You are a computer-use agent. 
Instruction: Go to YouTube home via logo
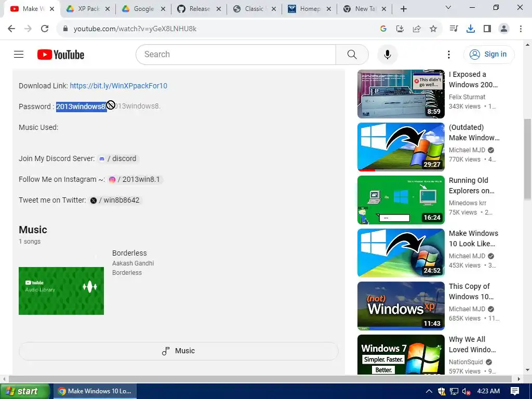[61, 55]
